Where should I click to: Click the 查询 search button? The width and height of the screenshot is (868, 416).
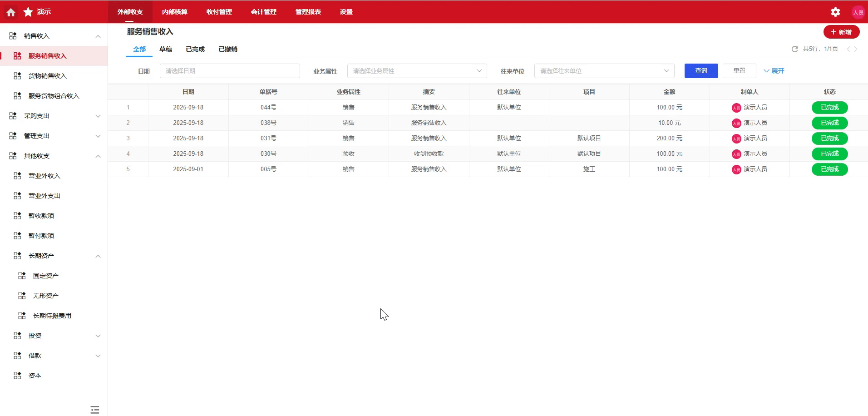point(700,70)
